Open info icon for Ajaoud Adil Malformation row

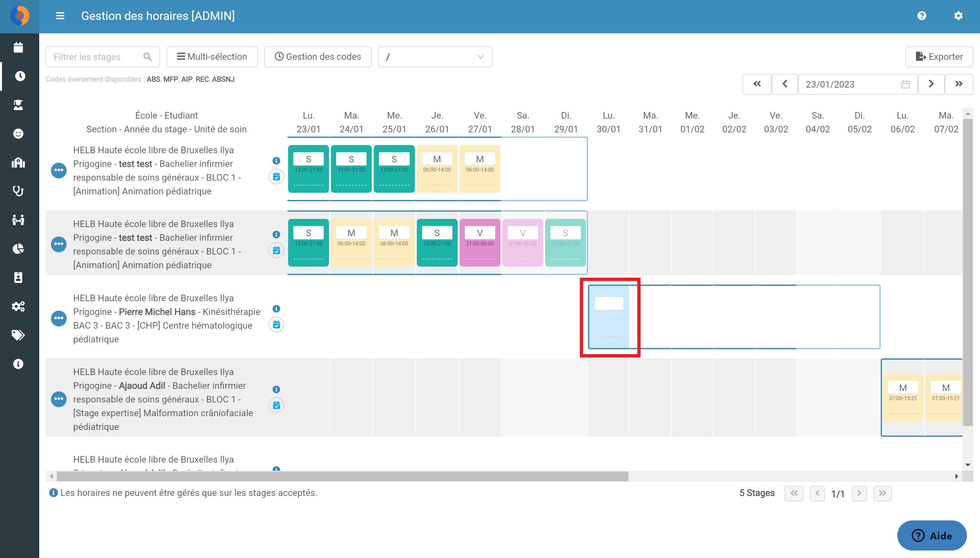tap(276, 389)
